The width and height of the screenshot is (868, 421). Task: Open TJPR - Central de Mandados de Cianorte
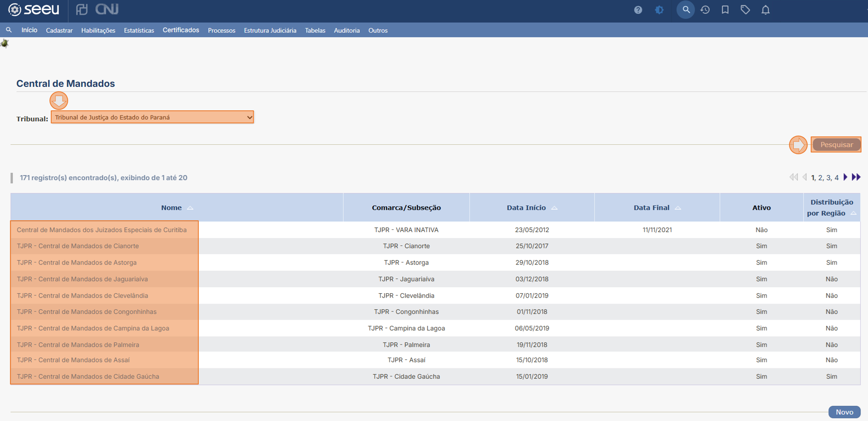click(78, 246)
